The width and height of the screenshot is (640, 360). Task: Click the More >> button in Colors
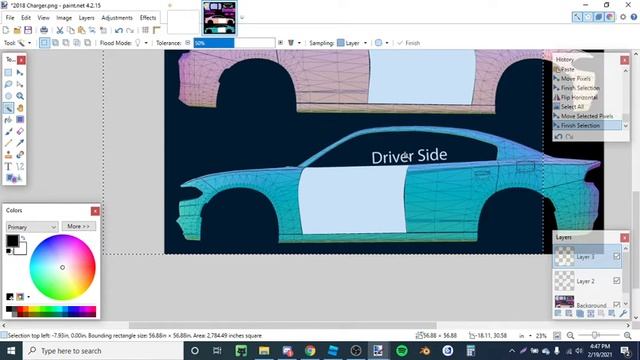pyautogui.click(x=78, y=226)
